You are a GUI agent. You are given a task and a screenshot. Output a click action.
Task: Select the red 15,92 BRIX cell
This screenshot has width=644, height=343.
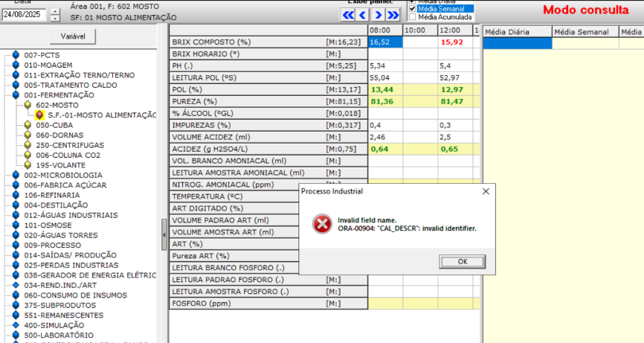[x=455, y=42]
